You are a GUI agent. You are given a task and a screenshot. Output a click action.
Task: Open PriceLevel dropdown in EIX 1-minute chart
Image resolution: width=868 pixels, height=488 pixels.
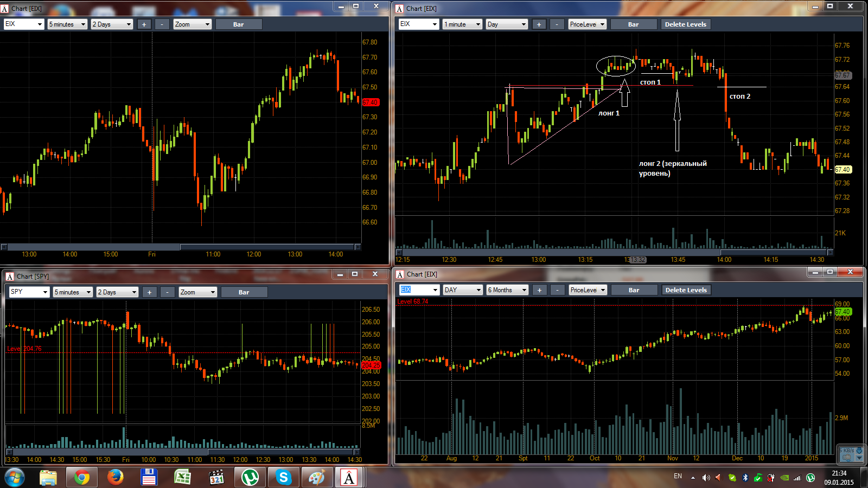(x=587, y=24)
